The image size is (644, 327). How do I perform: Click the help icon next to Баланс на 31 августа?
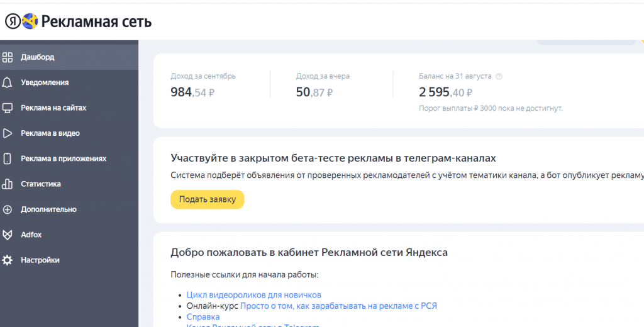tap(499, 77)
